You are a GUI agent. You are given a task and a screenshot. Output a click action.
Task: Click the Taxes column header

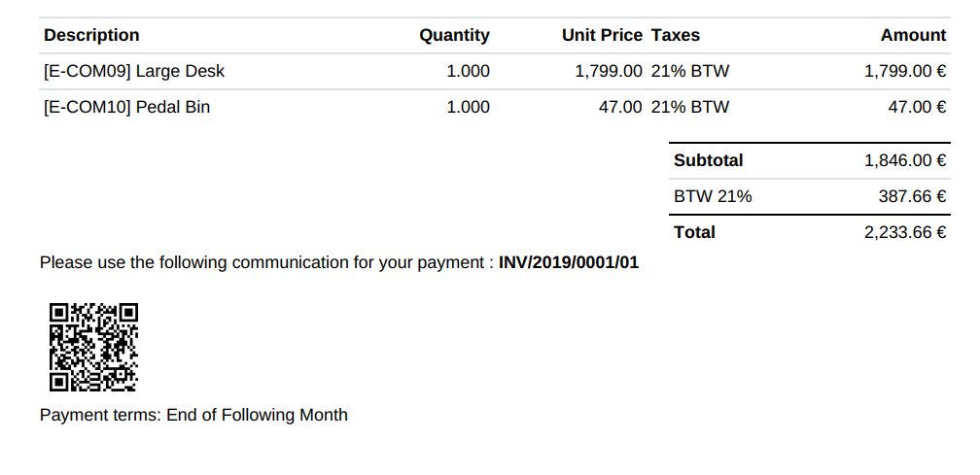[x=675, y=35]
